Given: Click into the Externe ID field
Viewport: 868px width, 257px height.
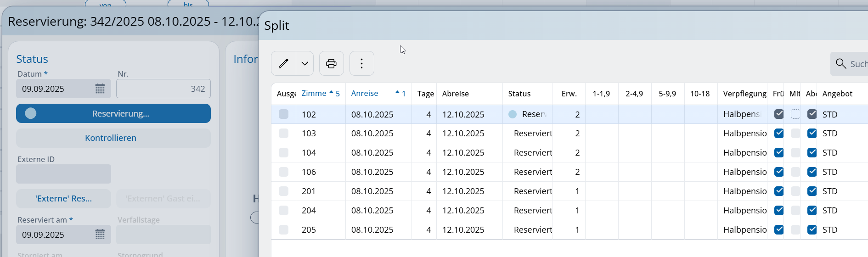Looking at the screenshot, I should (x=63, y=174).
